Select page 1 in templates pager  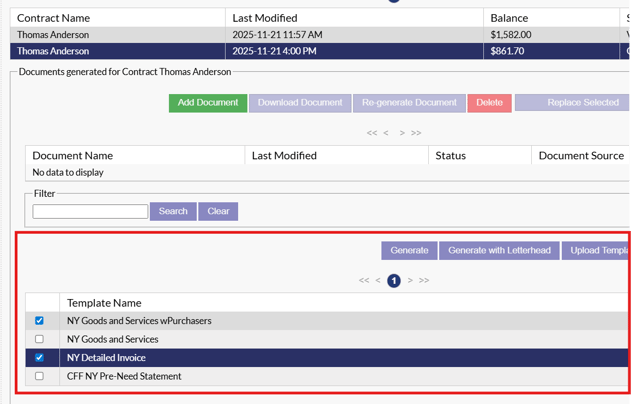click(394, 281)
